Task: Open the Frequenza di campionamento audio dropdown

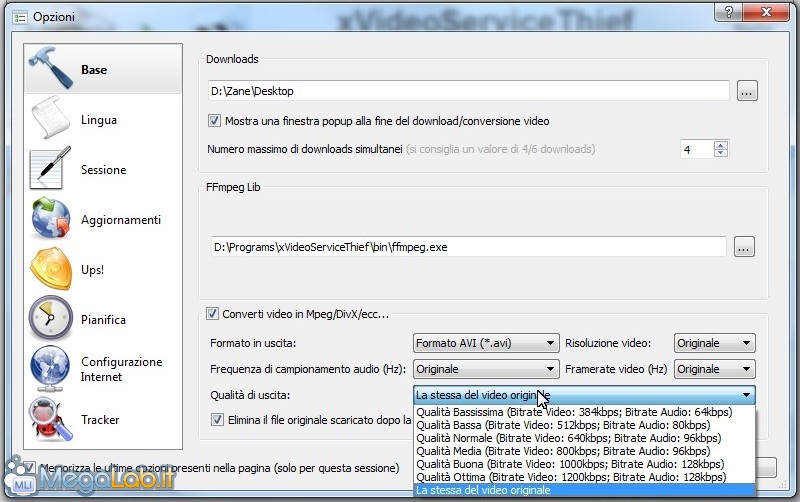Action: click(x=485, y=369)
